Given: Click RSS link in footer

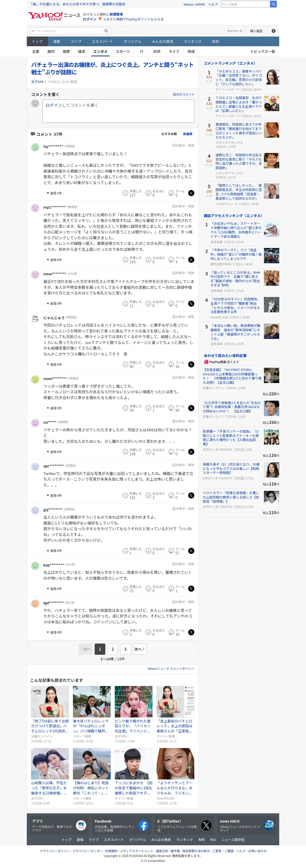Looking at the screenshot, I should click(213, 840).
